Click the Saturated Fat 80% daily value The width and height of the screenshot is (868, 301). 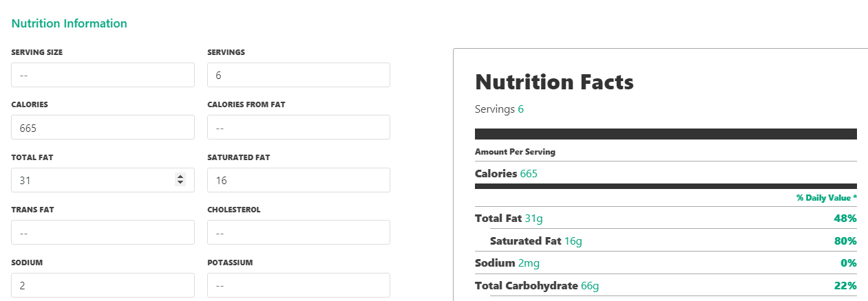pyautogui.click(x=845, y=241)
